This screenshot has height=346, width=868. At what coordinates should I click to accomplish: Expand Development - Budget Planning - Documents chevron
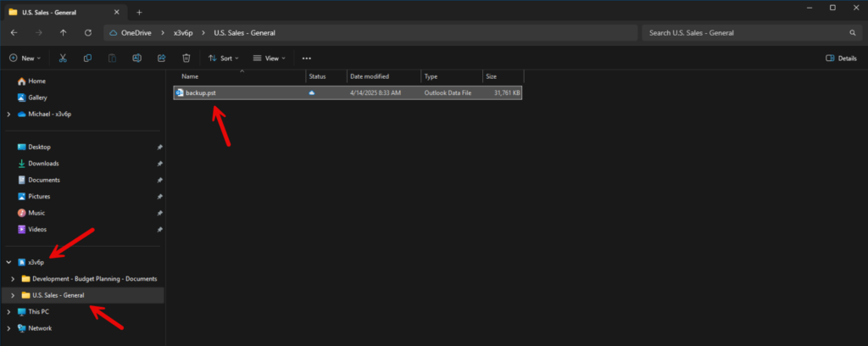pos(13,278)
